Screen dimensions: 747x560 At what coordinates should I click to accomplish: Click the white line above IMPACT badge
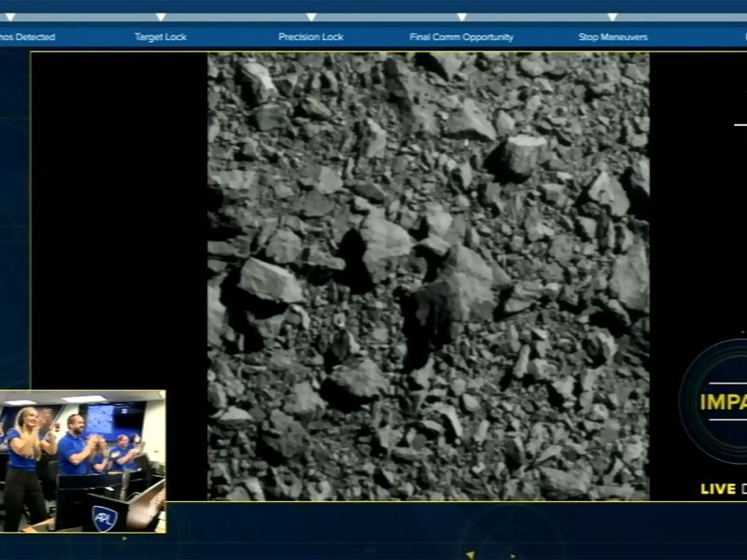coord(740,124)
